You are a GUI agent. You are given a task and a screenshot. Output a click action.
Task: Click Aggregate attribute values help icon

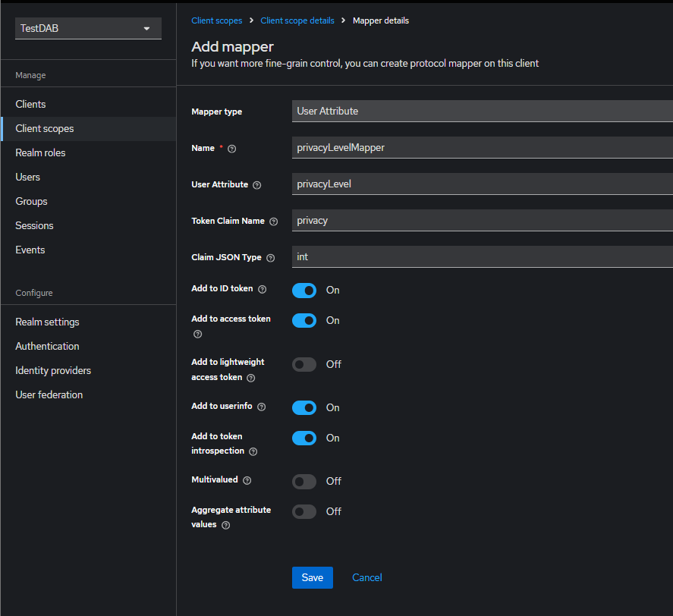point(225,525)
